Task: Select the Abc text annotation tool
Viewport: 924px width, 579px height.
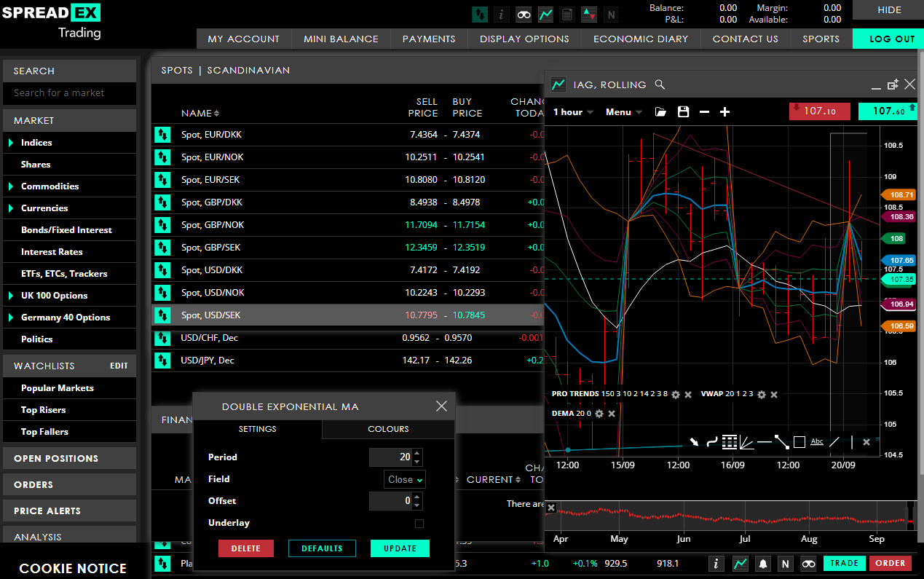Action: [x=816, y=441]
